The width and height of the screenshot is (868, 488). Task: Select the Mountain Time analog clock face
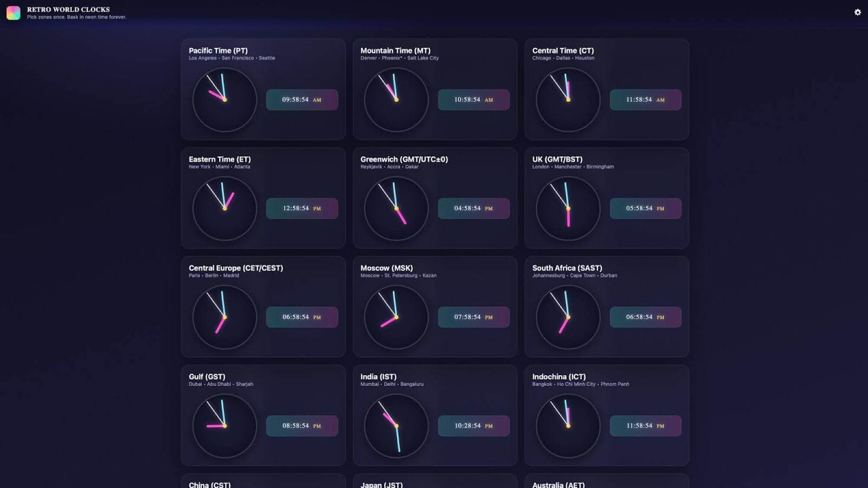point(395,100)
